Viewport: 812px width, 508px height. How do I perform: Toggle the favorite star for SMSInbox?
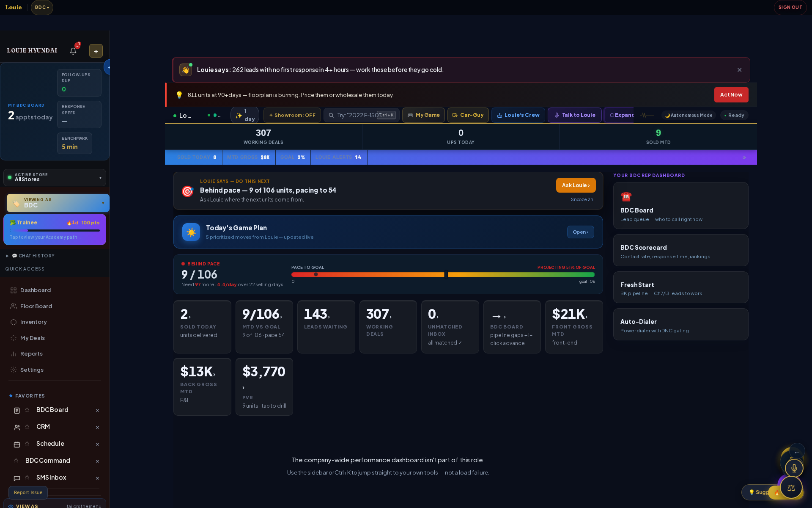pyautogui.click(x=27, y=478)
